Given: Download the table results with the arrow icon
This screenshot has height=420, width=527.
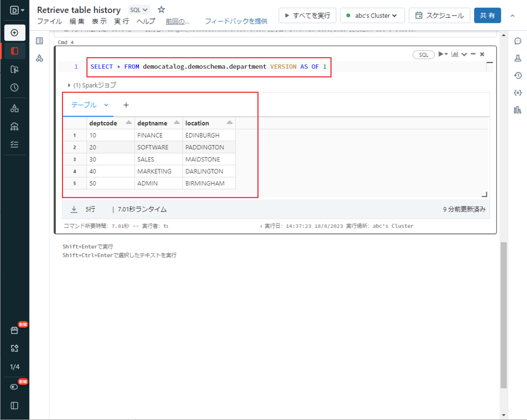Looking at the screenshot, I should pos(74,209).
